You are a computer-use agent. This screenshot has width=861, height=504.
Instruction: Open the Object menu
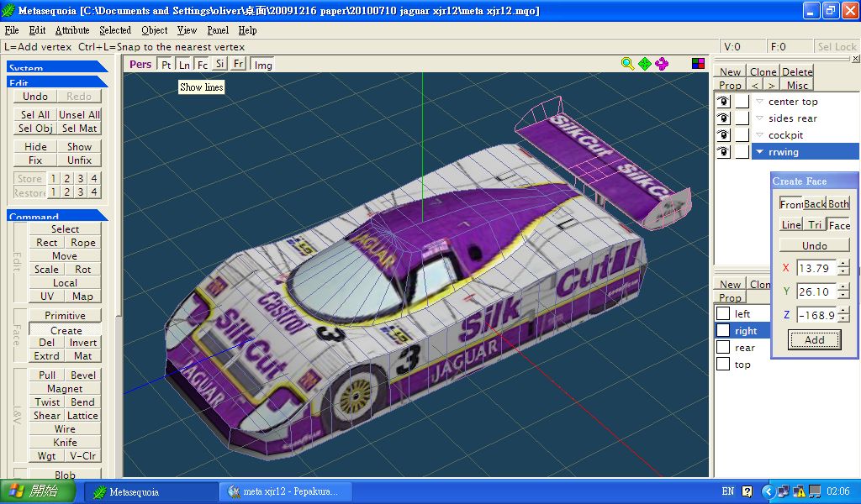point(155,30)
